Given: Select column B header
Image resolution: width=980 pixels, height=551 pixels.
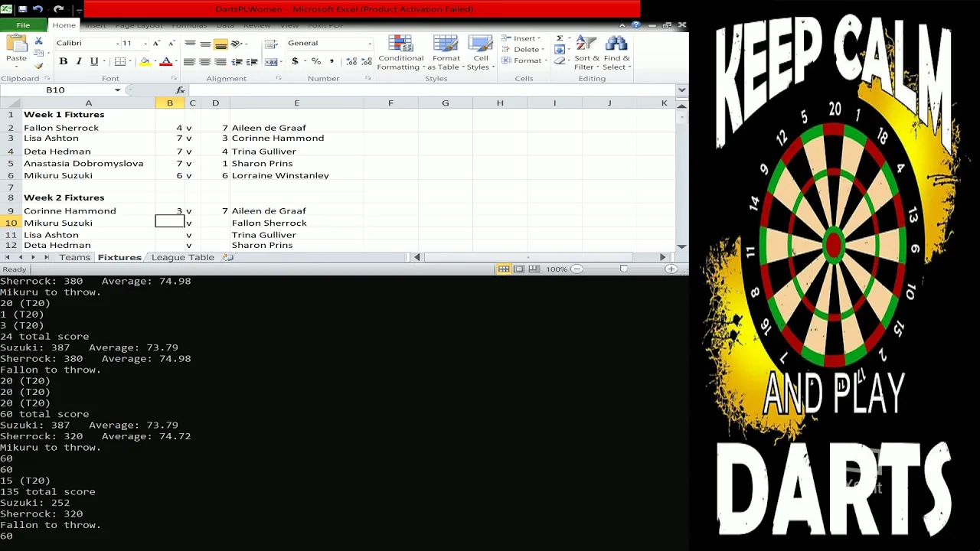Looking at the screenshot, I should click(170, 103).
